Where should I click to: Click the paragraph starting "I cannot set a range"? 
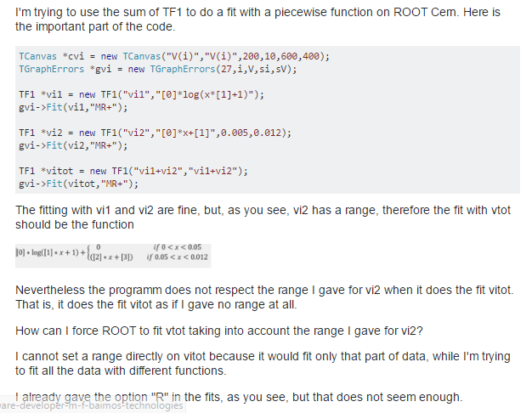coord(263,364)
